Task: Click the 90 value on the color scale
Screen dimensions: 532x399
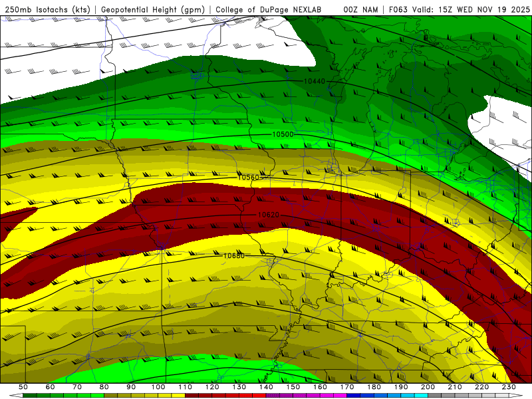Action: click(x=131, y=387)
